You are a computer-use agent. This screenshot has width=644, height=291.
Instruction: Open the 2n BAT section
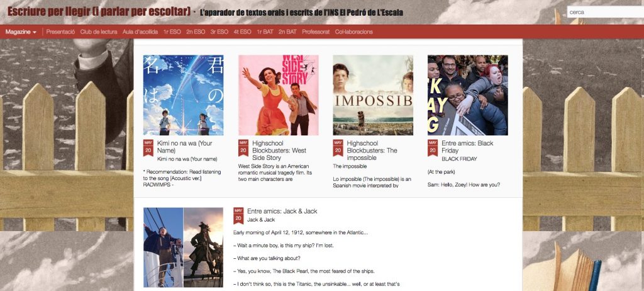(287, 31)
